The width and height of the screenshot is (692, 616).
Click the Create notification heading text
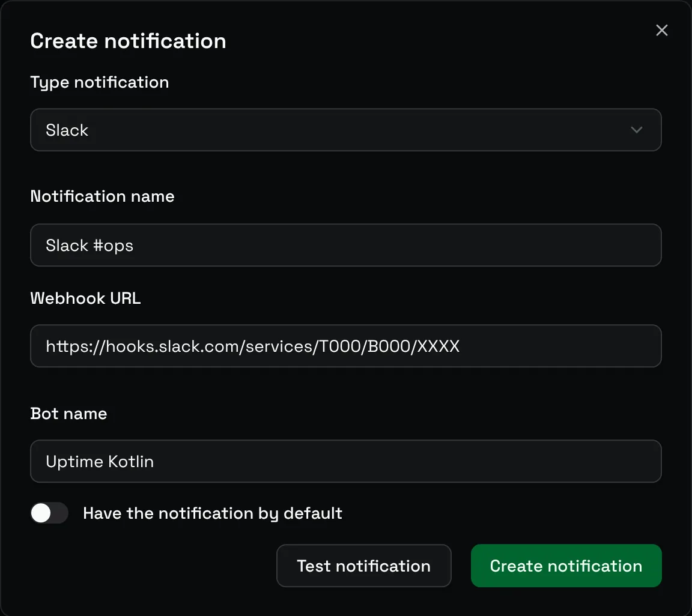[x=128, y=41]
